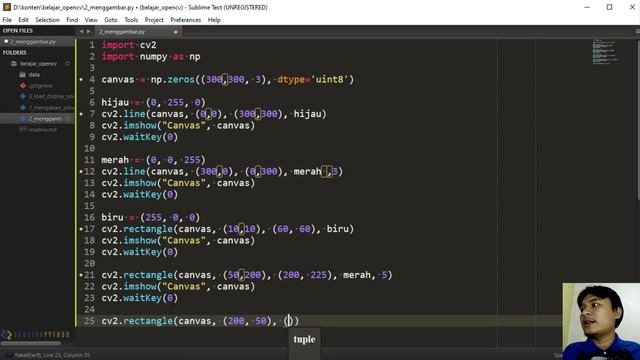Open the Goto menu
640x360 pixels.
pos(111,20)
